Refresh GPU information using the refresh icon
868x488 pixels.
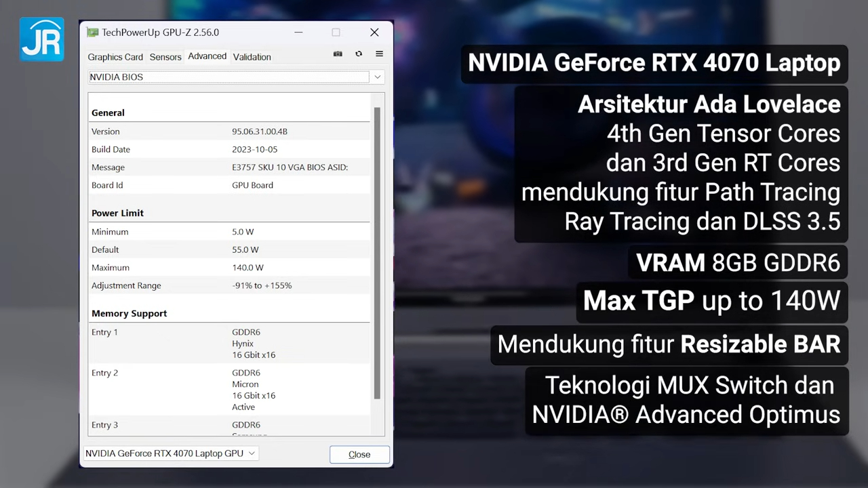click(358, 54)
